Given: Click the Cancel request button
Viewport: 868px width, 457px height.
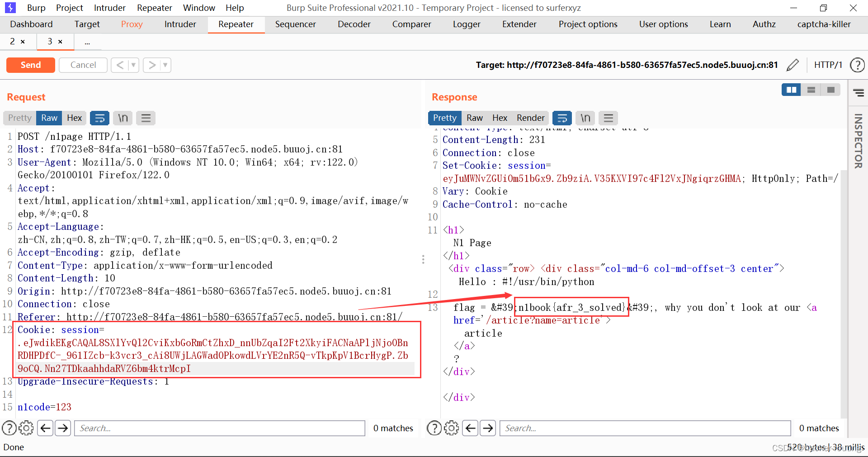Looking at the screenshot, I should tap(83, 65).
